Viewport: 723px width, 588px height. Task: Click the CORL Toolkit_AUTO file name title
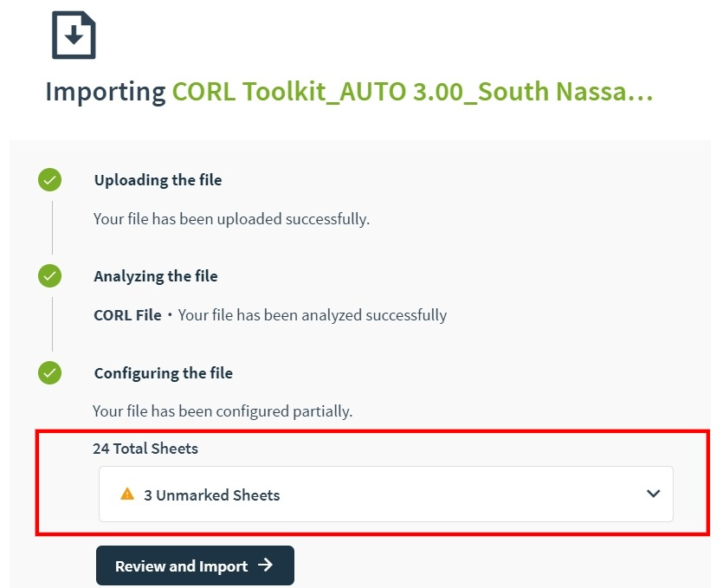[x=412, y=91]
